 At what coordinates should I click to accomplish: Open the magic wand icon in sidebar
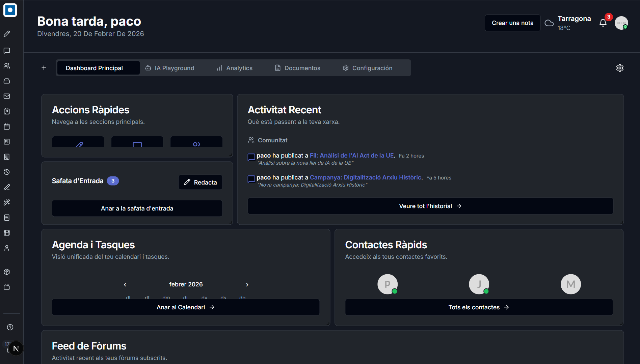(7, 202)
